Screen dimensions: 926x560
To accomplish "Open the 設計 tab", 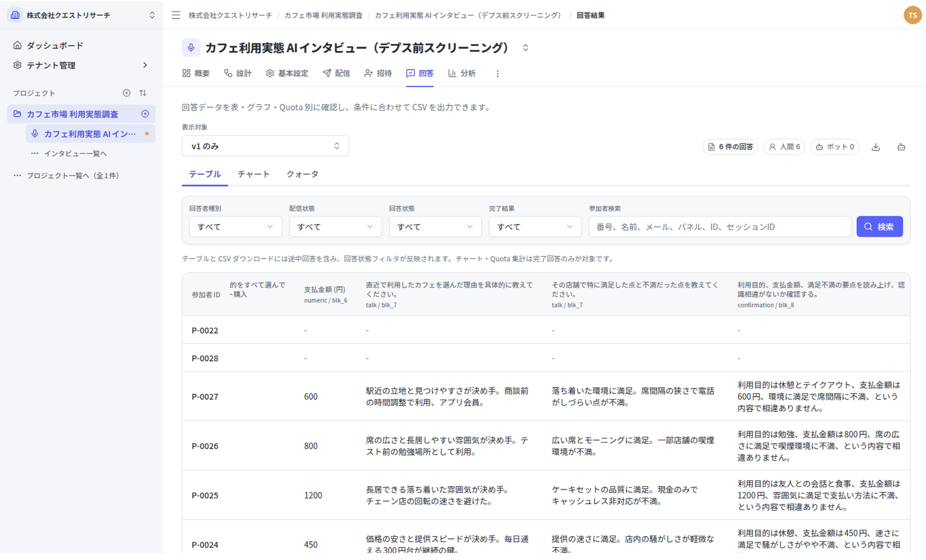I will click(x=238, y=73).
